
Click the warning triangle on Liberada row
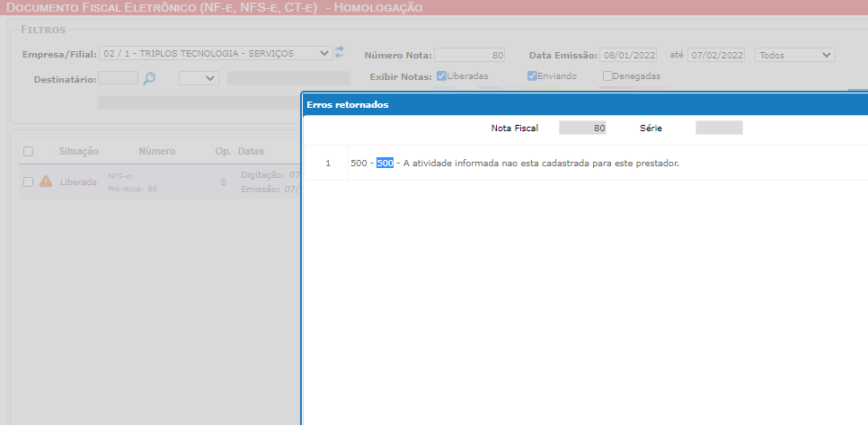[46, 181]
